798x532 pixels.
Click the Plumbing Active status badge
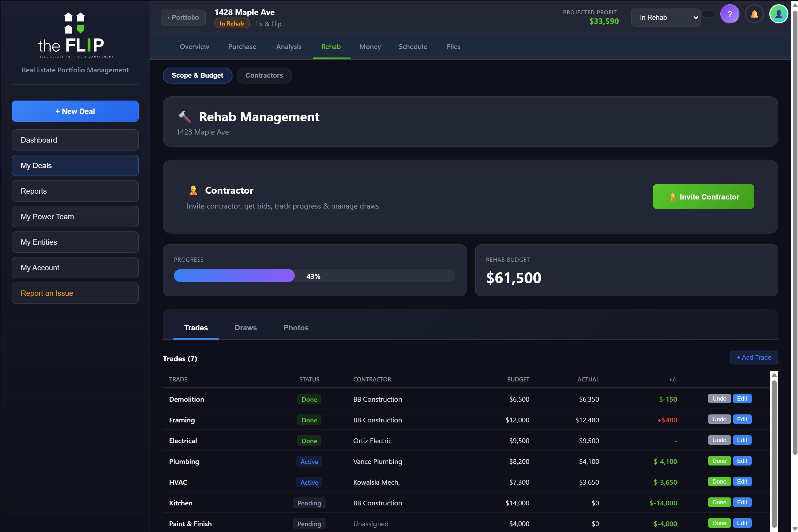pos(309,462)
